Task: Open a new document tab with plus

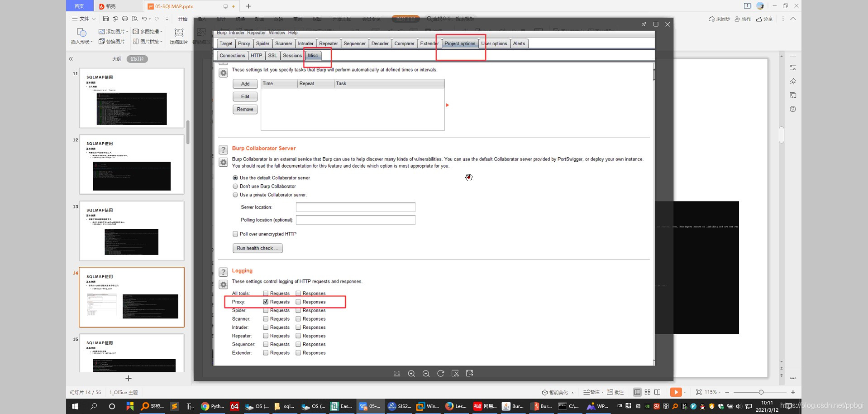Action: click(x=248, y=6)
